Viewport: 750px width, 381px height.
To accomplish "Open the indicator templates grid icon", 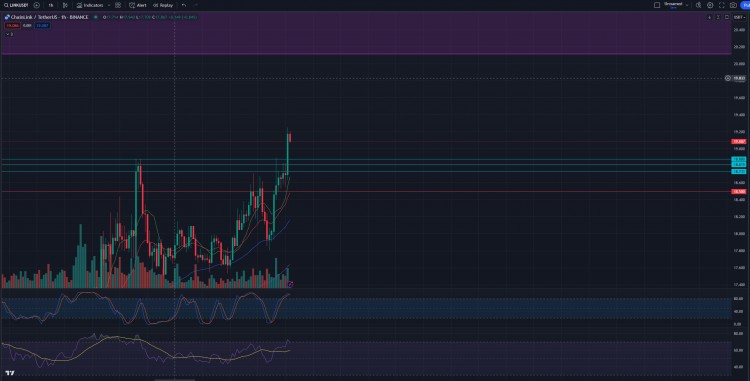I will [118, 5].
